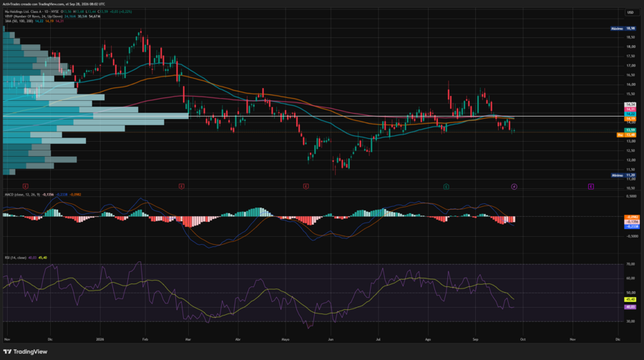Click the 30,00 RSI scale label

[630, 321]
